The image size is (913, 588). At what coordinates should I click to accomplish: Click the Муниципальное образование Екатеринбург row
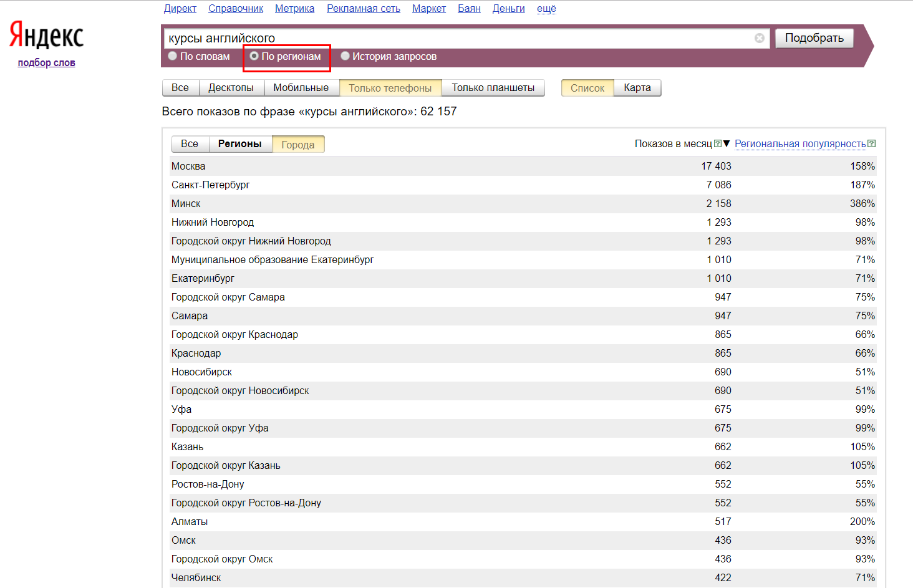tap(523, 259)
